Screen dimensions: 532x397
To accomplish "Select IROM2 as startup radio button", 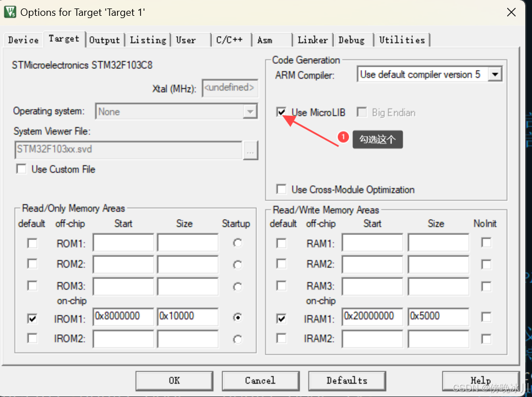I will coord(238,339).
